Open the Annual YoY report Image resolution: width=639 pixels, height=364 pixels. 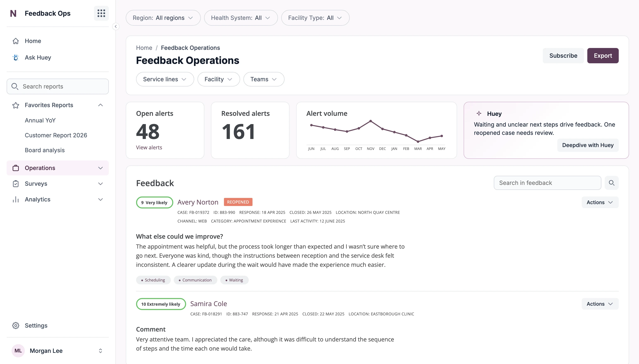pyautogui.click(x=40, y=120)
